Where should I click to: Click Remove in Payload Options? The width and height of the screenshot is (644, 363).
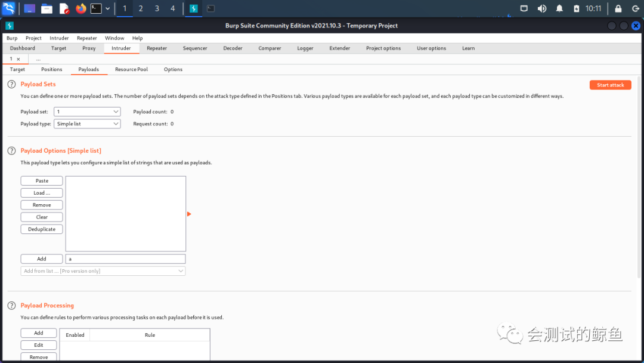coord(42,205)
